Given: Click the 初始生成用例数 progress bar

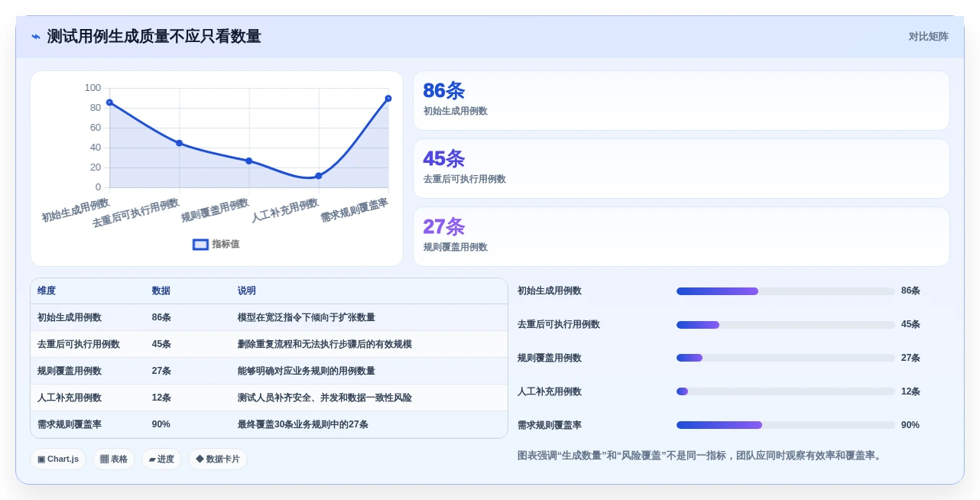Looking at the screenshot, I should (785, 291).
